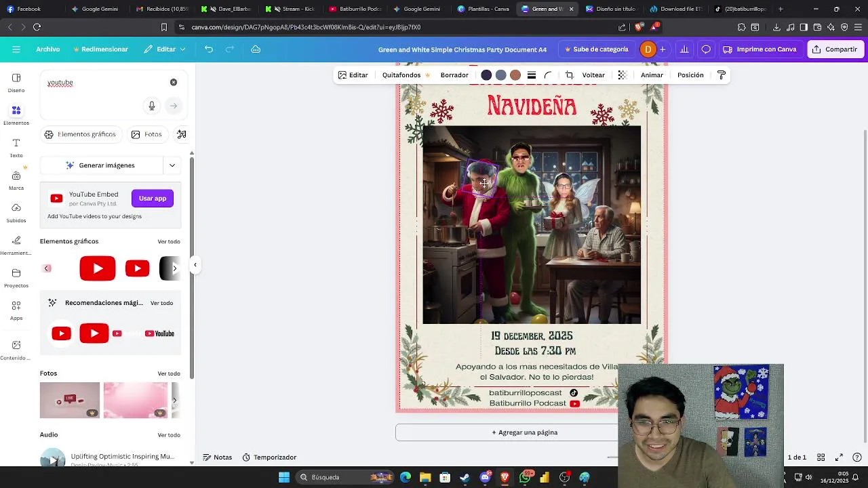Click Posición toolbar option
This screenshot has width=868, height=488.
click(690, 75)
